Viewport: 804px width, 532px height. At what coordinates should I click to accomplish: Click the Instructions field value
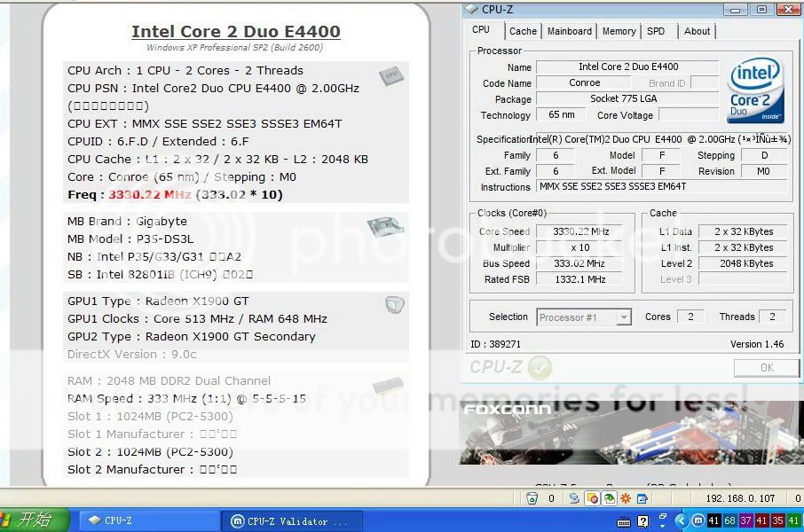click(661, 186)
